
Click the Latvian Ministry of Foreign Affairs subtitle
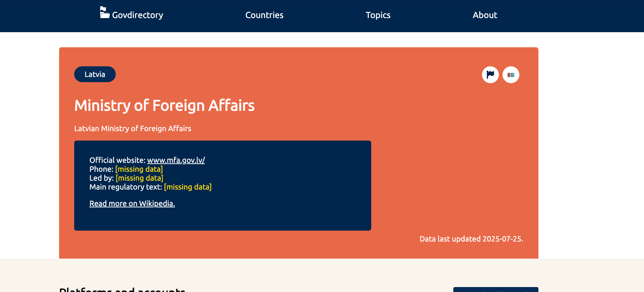click(133, 128)
